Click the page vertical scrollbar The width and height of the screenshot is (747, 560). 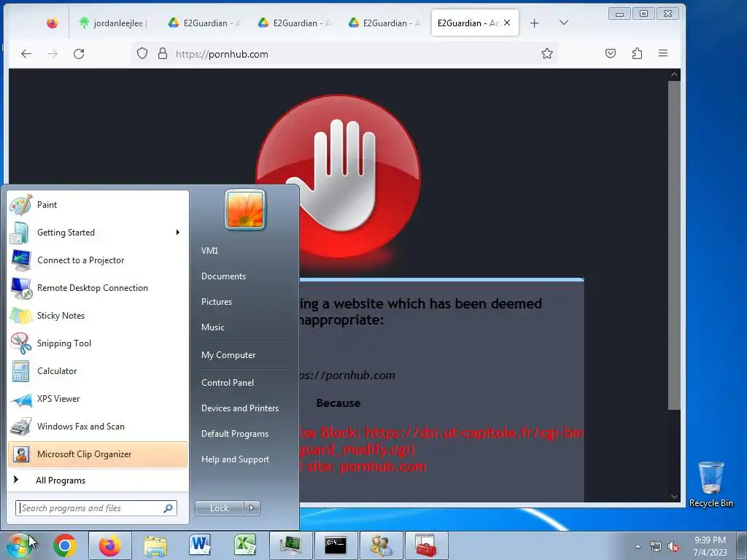point(673,245)
